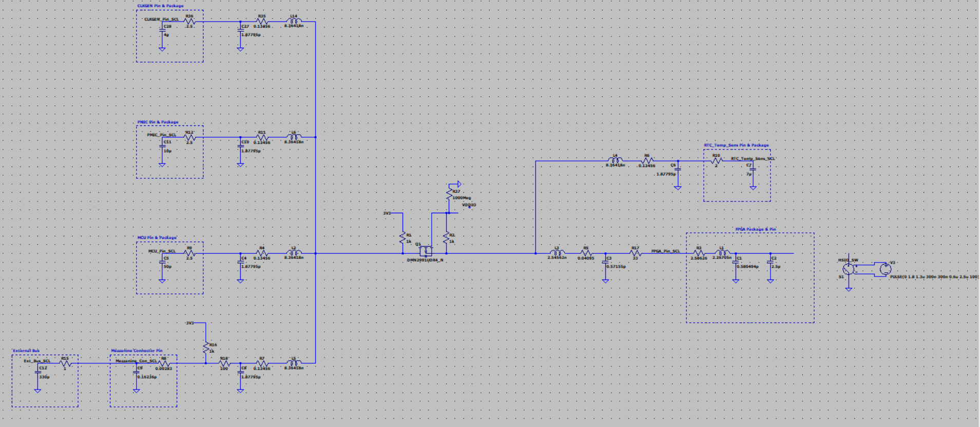Select resistor R18 with value 100
The image size is (980, 427).
pyautogui.click(x=224, y=363)
